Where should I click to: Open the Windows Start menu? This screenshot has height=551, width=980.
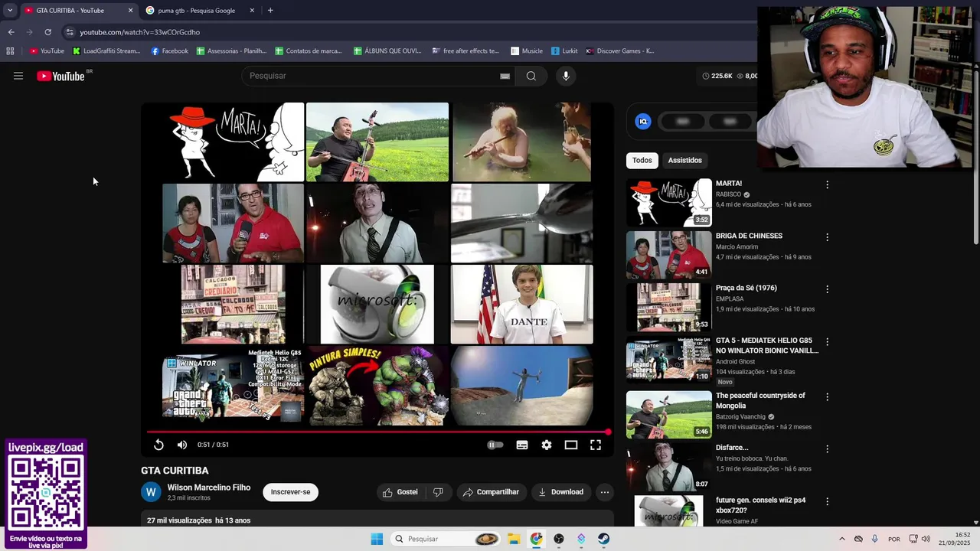point(377,539)
